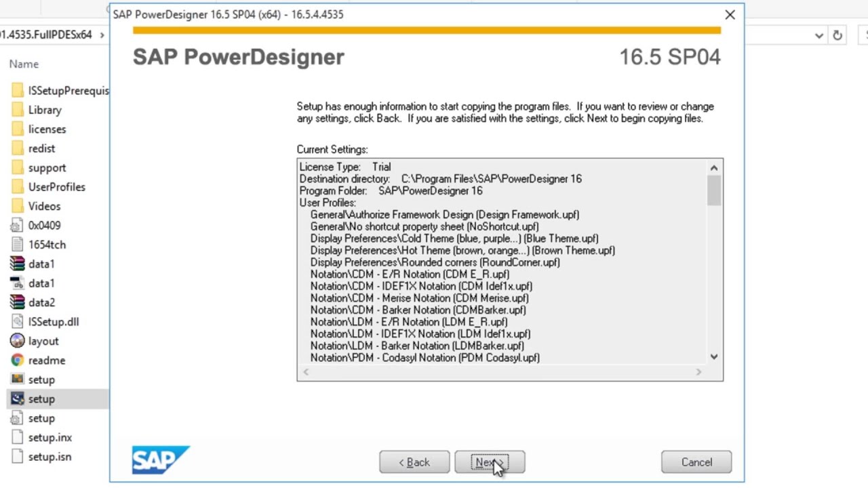Click the 'CDM - IDEF1X Notation' line
This screenshot has width=868, height=488.
pos(421,286)
